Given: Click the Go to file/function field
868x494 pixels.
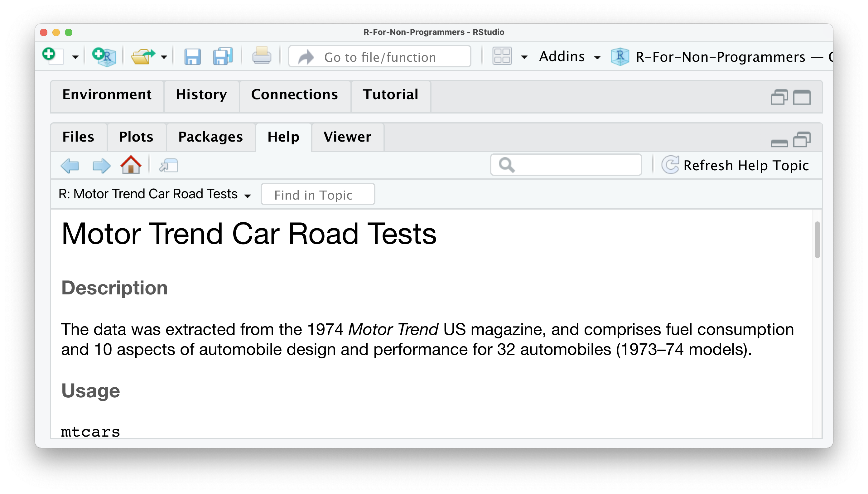Looking at the screenshot, I should tap(380, 57).
